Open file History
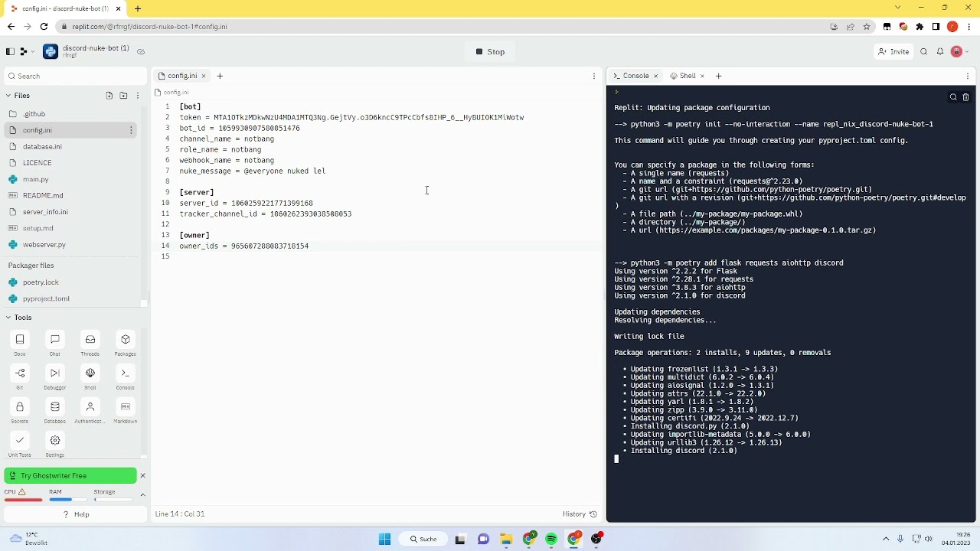The width and height of the screenshot is (980, 551). 580,514
